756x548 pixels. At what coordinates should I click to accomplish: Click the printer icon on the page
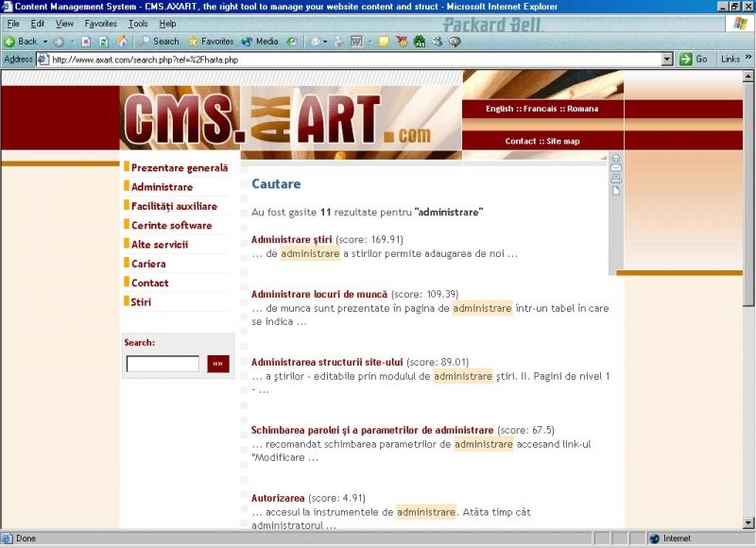pyautogui.click(x=616, y=180)
